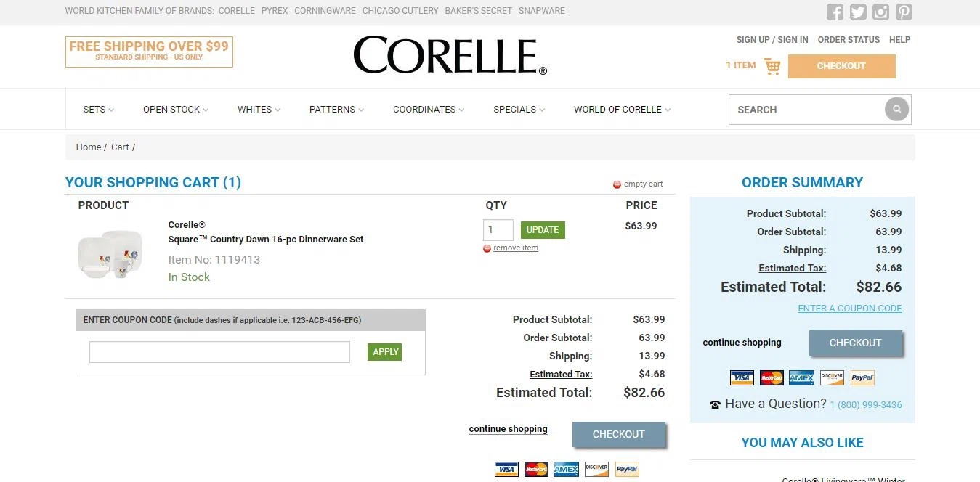Click the empty cart link
Viewport: 980px width, 482px height.
click(643, 184)
